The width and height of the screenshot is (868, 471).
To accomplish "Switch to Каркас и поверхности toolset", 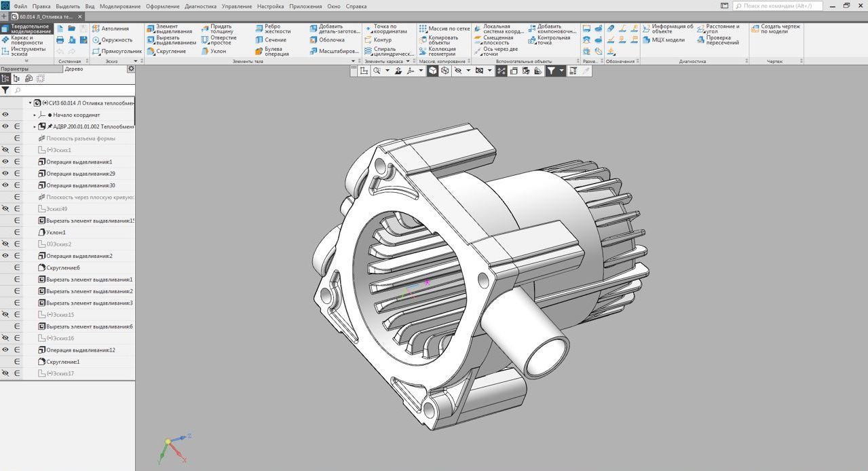I will [x=26, y=40].
